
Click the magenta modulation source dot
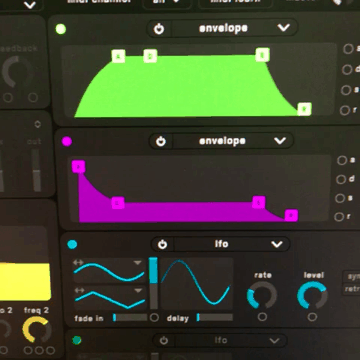67,142
